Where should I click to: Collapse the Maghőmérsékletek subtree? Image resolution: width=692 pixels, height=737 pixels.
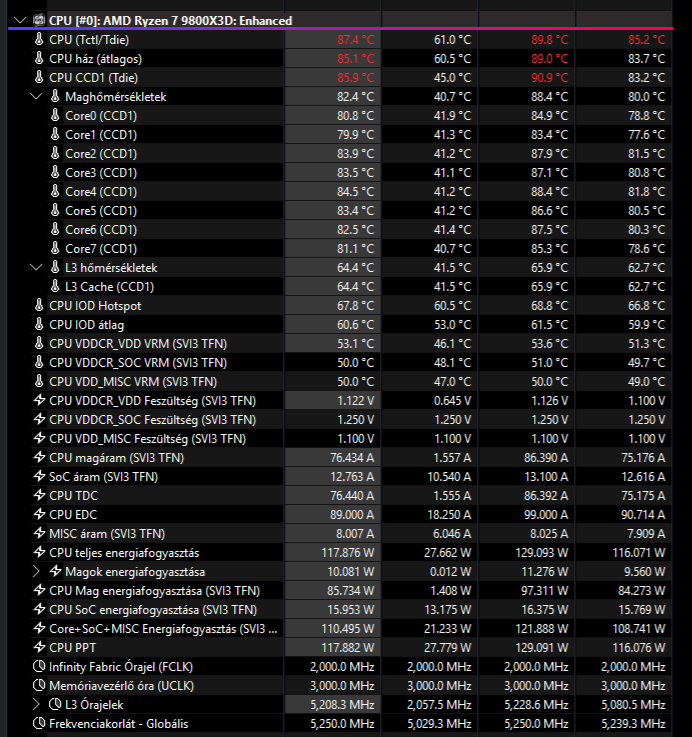(36, 97)
